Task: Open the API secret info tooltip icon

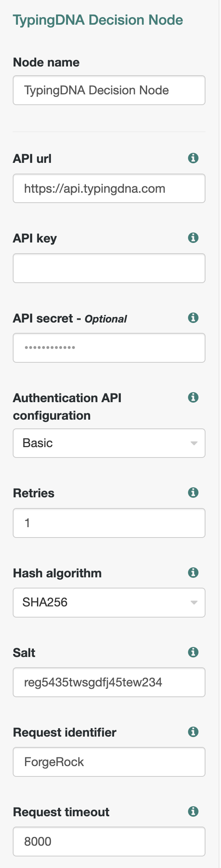Action: (193, 318)
